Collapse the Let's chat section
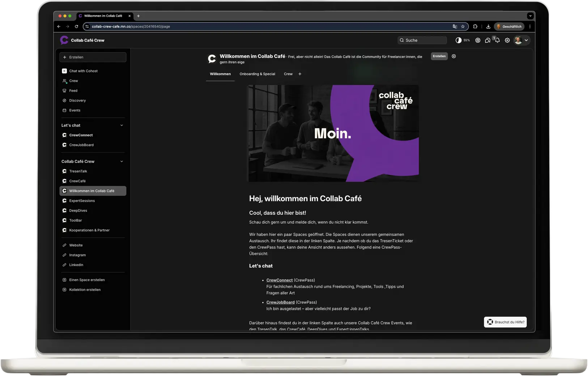The width and height of the screenshot is (588, 376). pyautogui.click(x=122, y=125)
